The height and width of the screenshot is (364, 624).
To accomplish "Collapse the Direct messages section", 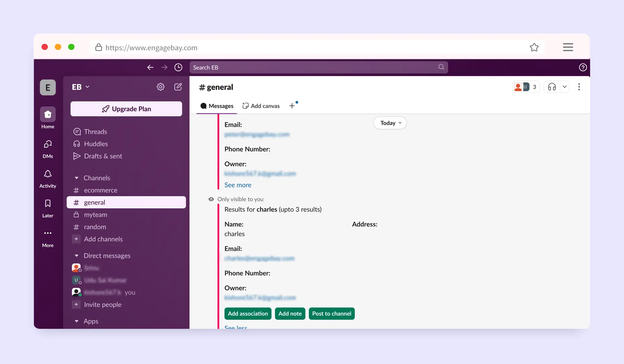I will pyautogui.click(x=76, y=256).
